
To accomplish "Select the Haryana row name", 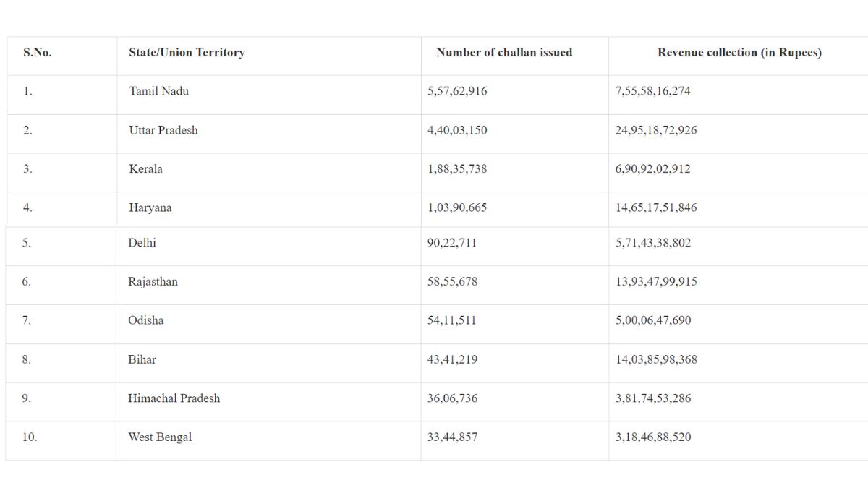I will [150, 207].
